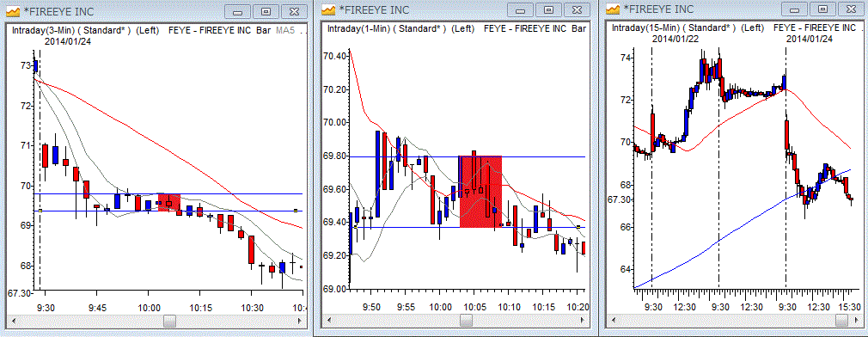
Task: Close the 1-Min FIREEYE chart window
Action: coord(577,10)
